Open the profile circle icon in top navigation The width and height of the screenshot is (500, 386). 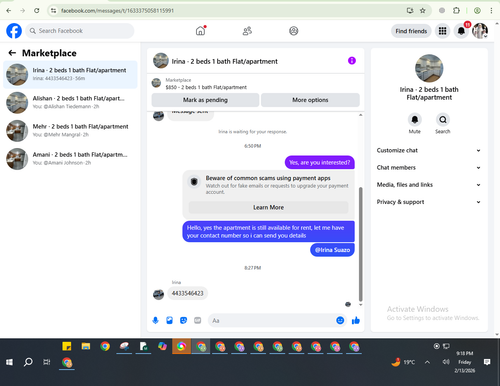point(293,31)
